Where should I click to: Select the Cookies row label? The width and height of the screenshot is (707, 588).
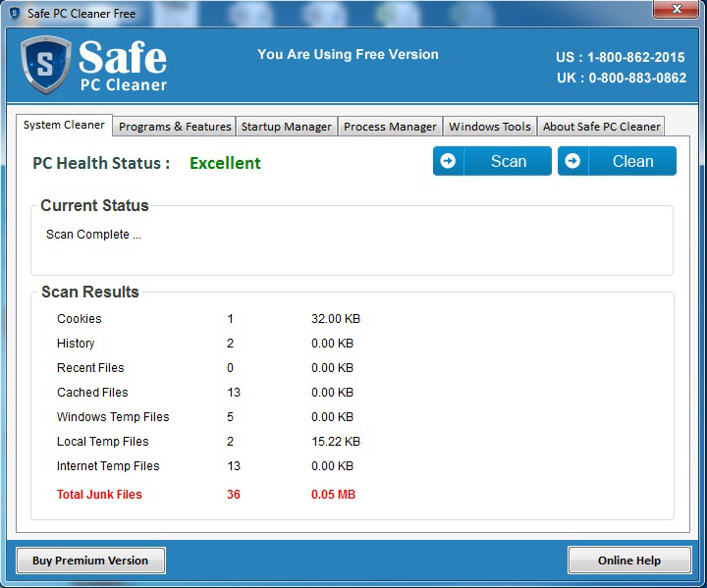[80, 319]
